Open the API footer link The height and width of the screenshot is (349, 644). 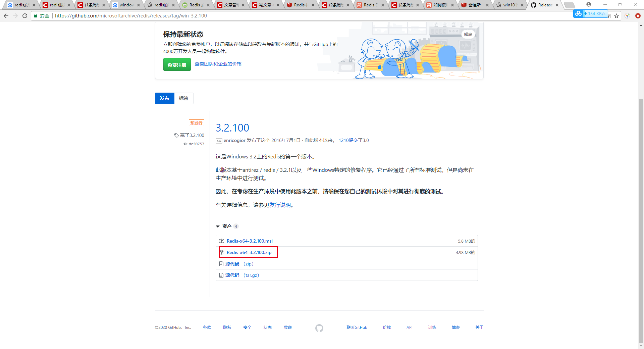pyautogui.click(x=410, y=328)
